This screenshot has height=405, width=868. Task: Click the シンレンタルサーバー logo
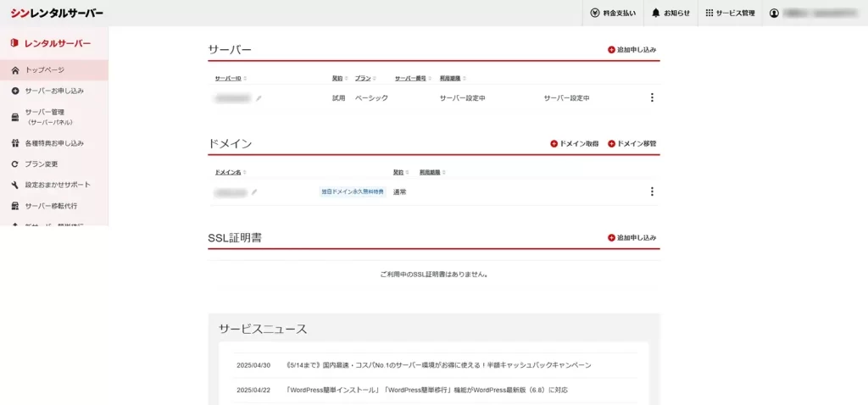[57, 14]
